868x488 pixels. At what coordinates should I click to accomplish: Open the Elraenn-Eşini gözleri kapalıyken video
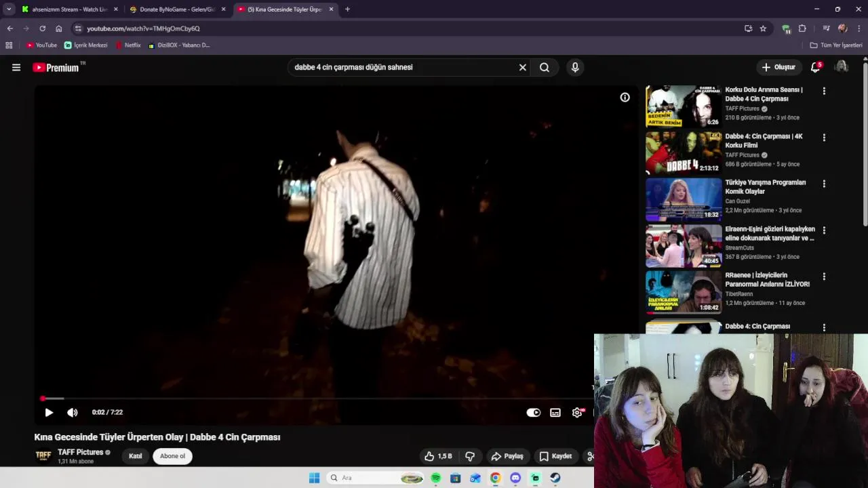tap(770, 233)
